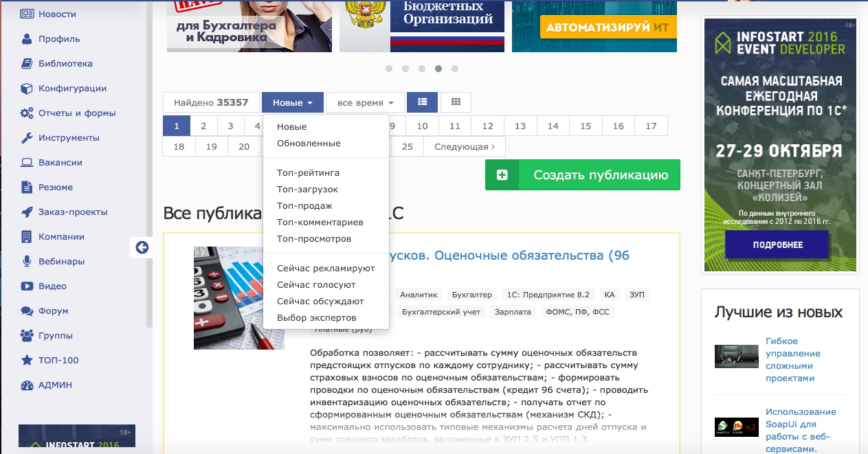
Task: Open the SoapUi article thumbnail
Action: 737,427
